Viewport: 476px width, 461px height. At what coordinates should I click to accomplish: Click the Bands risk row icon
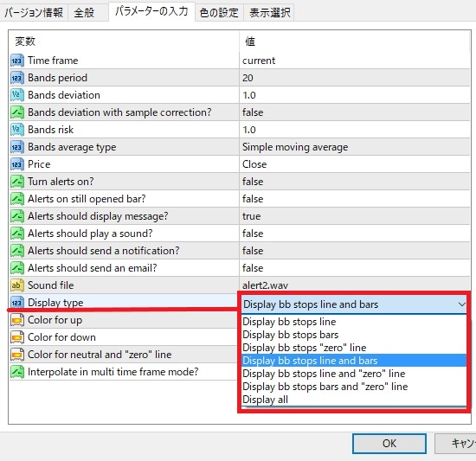[x=17, y=130]
